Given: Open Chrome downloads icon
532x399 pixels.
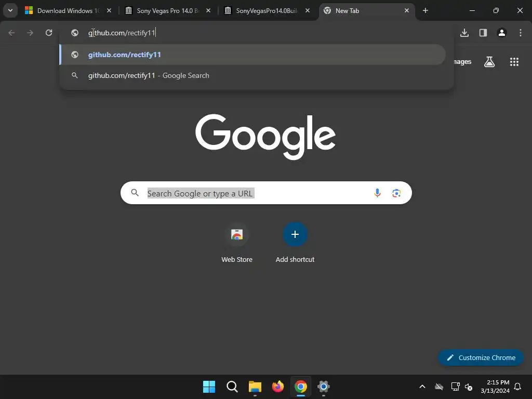Looking at the screenshot, I should [x=464, y=33].
